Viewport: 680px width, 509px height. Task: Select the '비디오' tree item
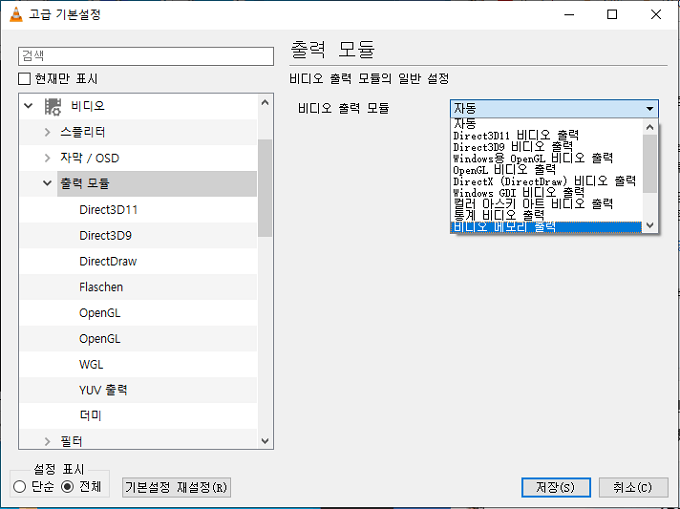88,106
